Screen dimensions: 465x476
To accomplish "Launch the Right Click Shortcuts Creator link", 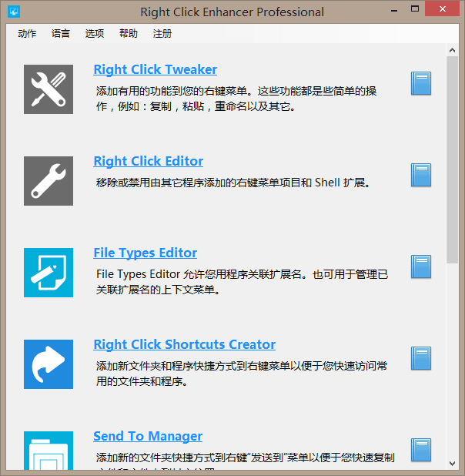I will point(185,344).
